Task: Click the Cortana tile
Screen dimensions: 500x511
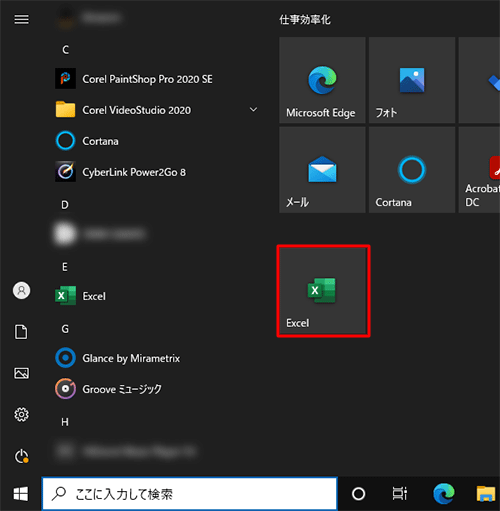Action: tap(412, 170)
